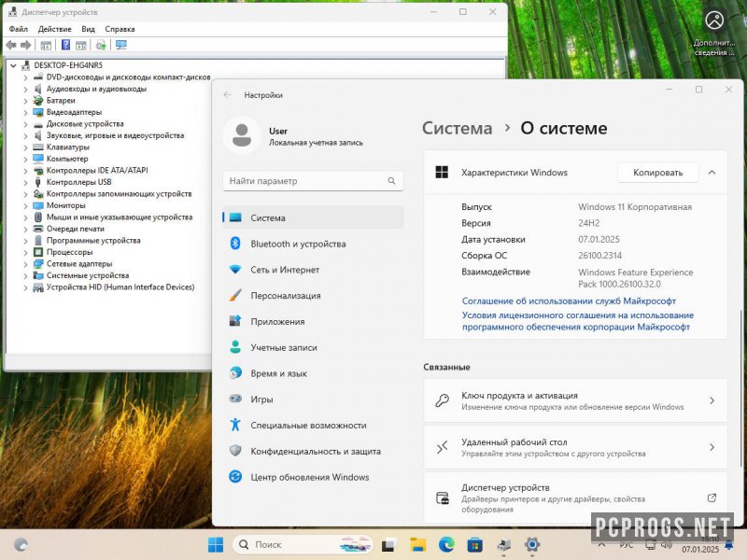Click the search magnifier icon in Settings
747x560 pixels.
[x=391, y=181]
